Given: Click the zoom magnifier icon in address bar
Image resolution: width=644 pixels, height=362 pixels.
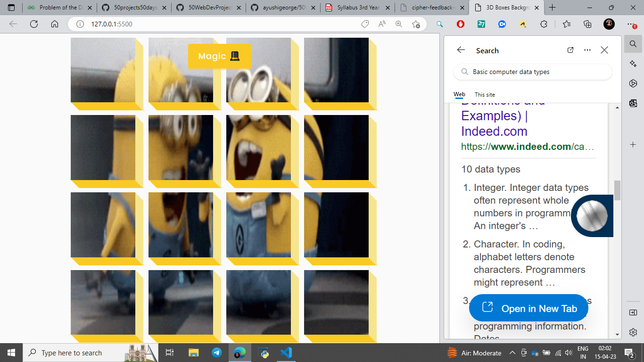Looking at the screenshot, I should pyautogui.click(x=399, y=24).
